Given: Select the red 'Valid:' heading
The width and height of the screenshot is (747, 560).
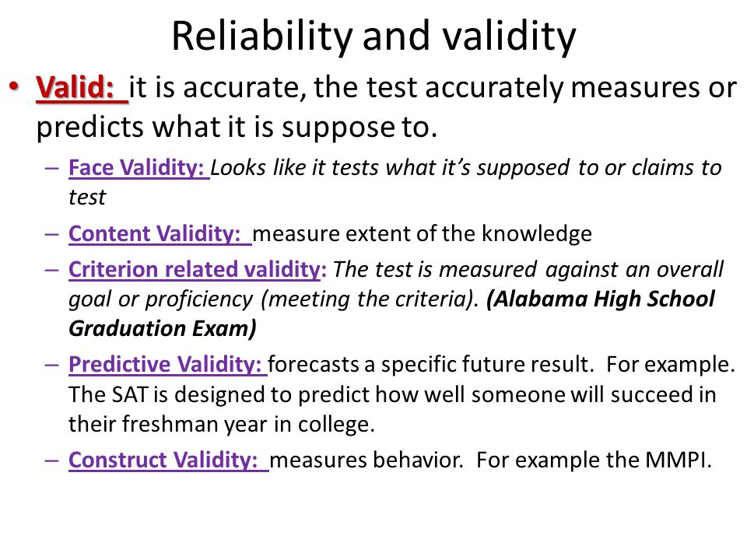Looking at the screenshot, I should point(75,87).
